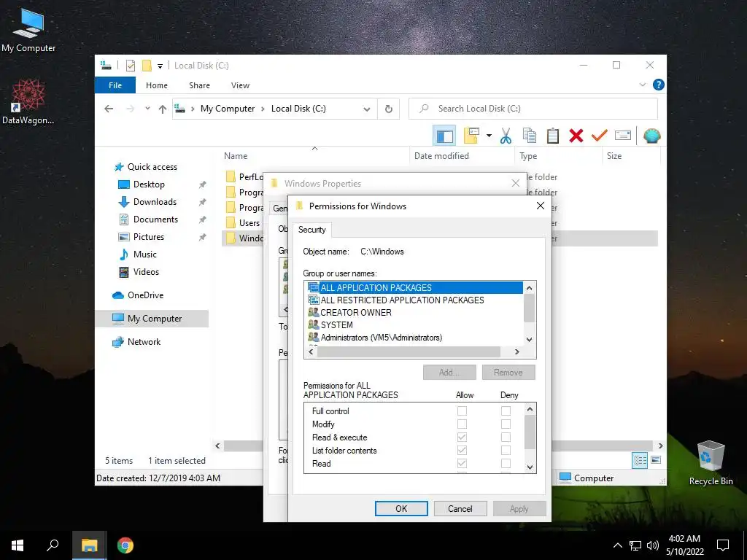
Task: Toggle Allow for Read & execute
Action: 462,437
